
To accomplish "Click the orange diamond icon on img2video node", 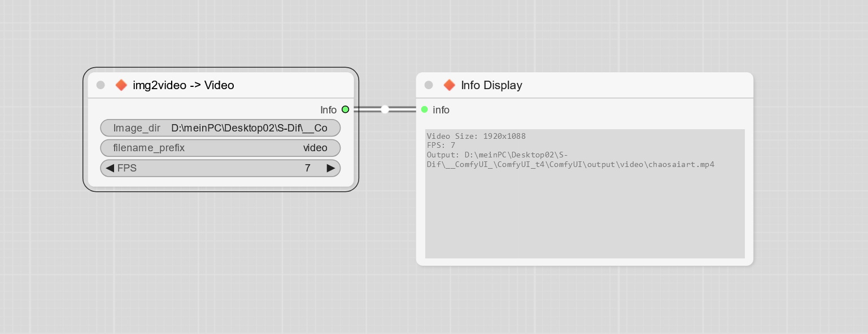I will click(121, 85).
